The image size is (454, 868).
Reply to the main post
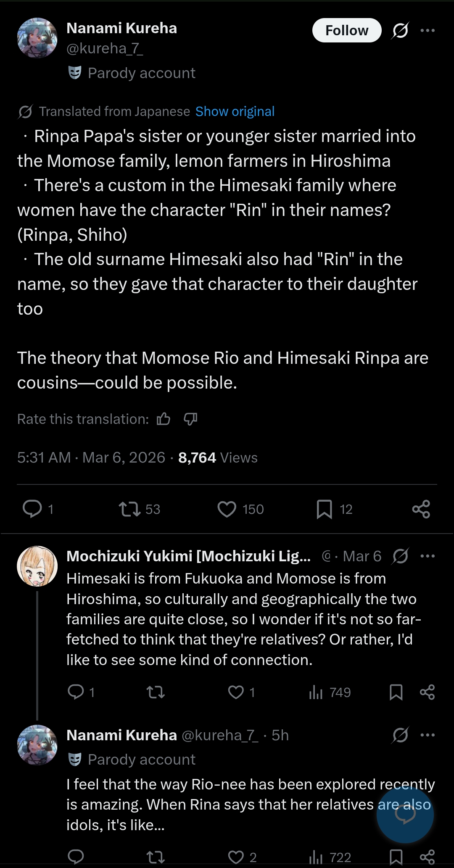tap(32, 509)
